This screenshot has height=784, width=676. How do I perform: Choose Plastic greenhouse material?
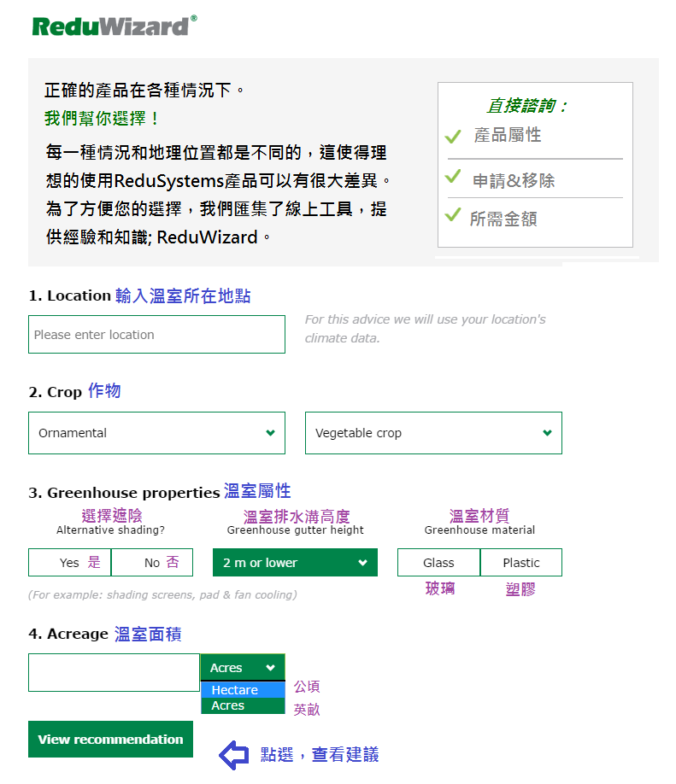521,563
